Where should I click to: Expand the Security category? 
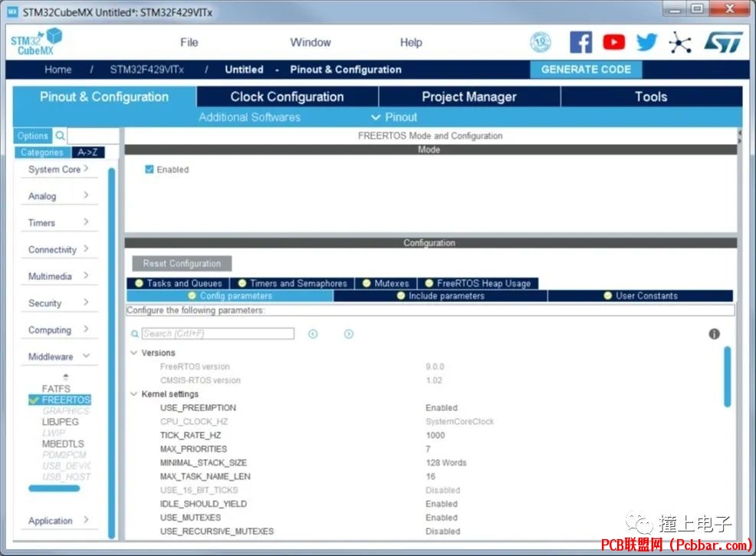coord(59,303)
